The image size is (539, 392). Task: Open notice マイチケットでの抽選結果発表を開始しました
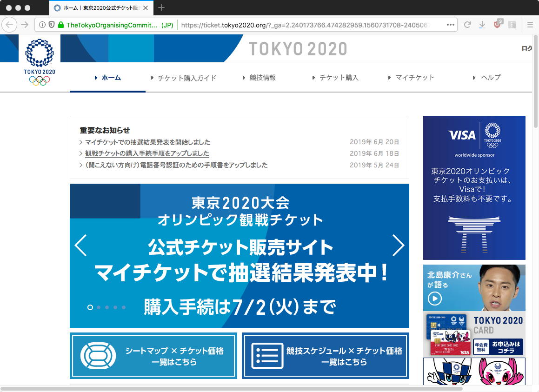147,142
